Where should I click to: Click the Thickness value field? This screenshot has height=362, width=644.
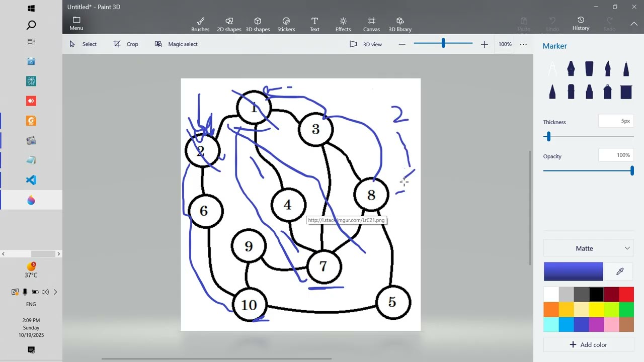pos(616,121)
